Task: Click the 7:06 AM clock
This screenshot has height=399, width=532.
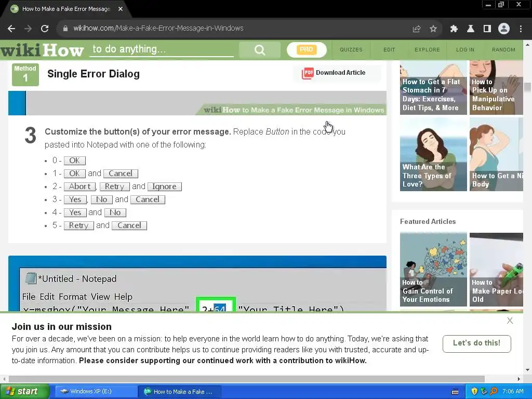Action: (x=513, y=392)
